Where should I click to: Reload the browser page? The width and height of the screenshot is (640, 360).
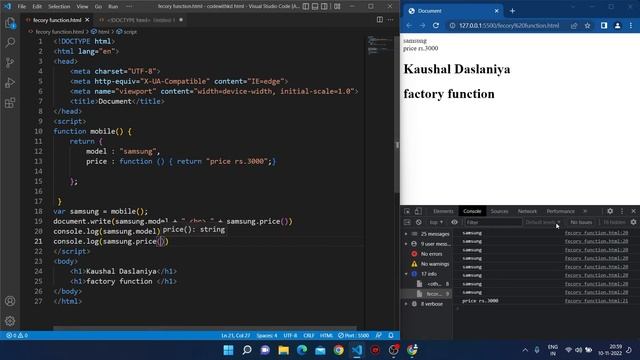point(436,25)
